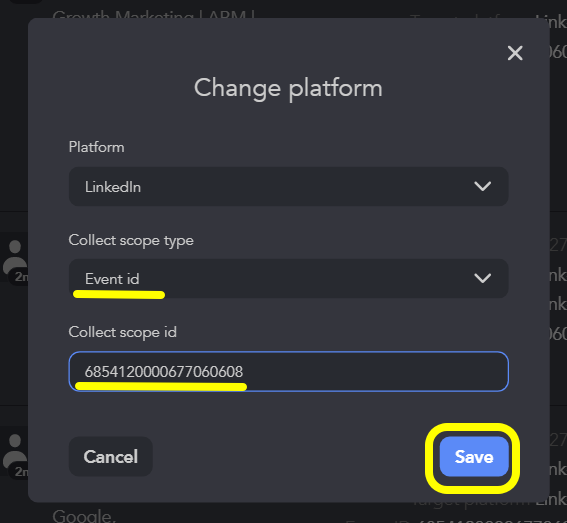Click the Growth Marketing text at top
Image resolution: width=567 pixels, height=523 pixels.
(153, 15)
